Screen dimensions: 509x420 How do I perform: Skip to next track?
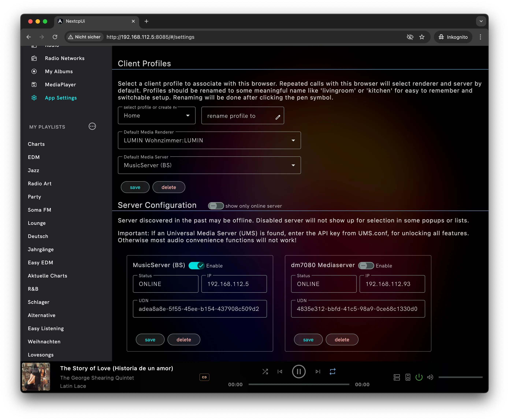pos(318,372)
